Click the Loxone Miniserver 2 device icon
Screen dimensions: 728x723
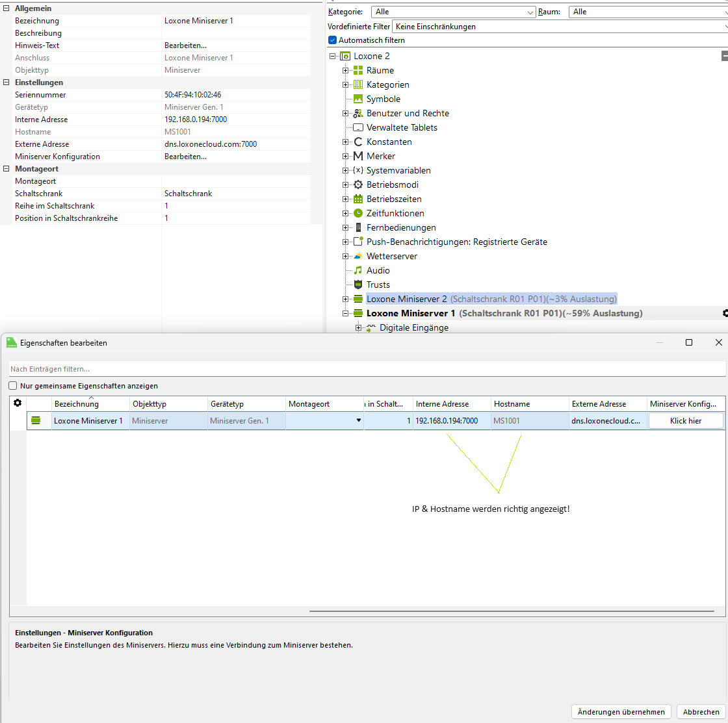coord(358,299)
